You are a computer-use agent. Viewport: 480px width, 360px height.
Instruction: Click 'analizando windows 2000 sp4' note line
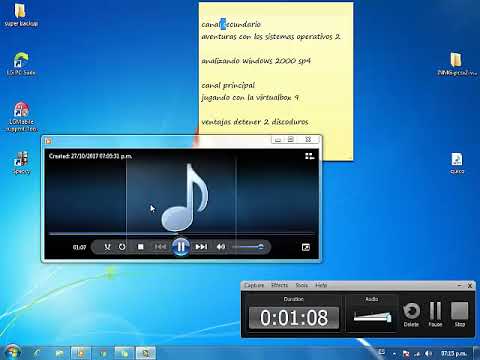click(x=256, y=61)
